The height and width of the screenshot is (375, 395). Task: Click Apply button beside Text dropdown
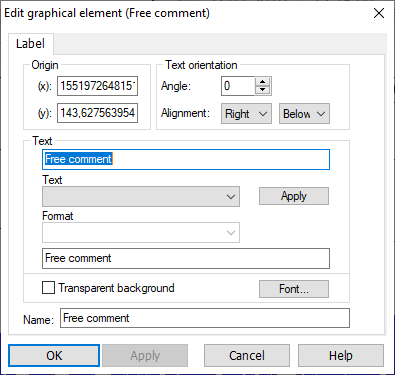(x=294, y=196)
